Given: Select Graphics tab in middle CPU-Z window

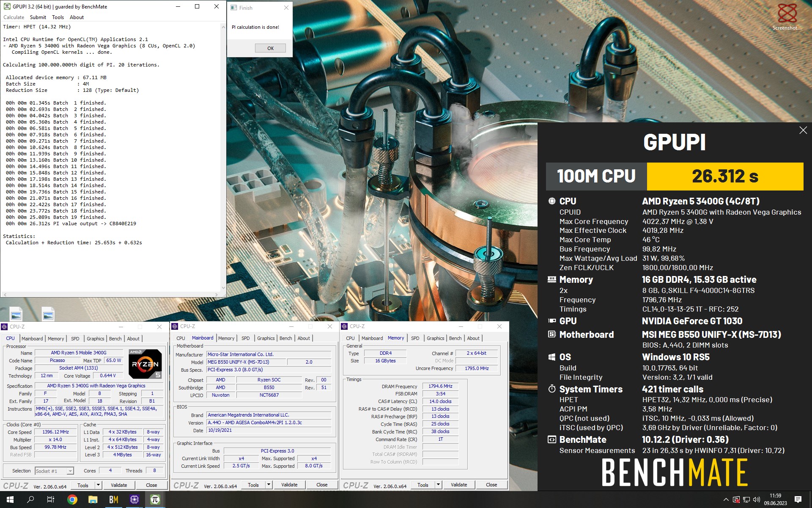Looking at the screenshot, I should [x=266, y=338].
